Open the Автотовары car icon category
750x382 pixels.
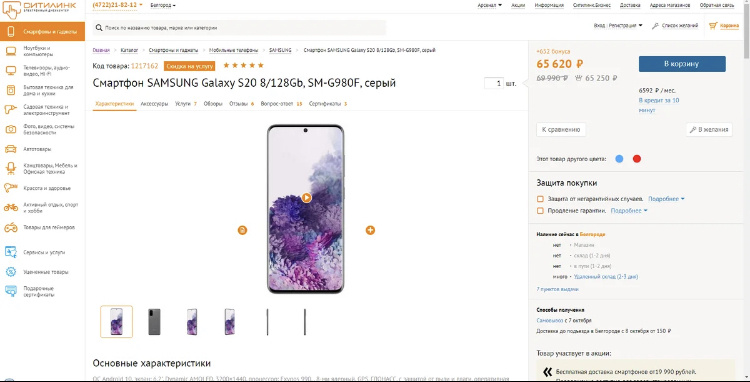11,149
